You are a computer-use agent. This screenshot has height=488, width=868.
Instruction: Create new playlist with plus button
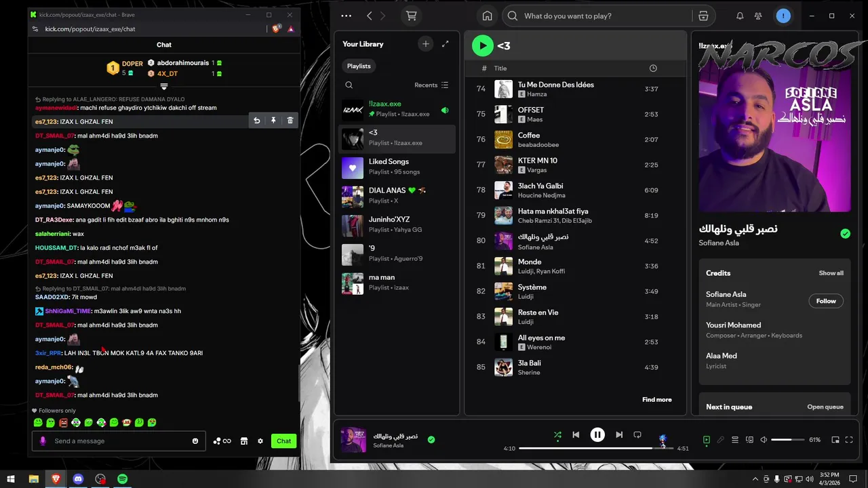click(x=426, y=44)
